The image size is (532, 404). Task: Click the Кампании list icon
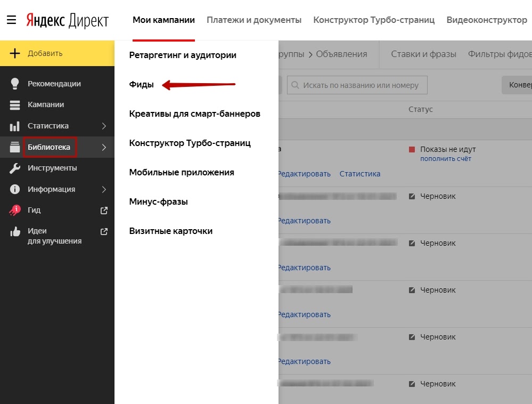[14, 105]
